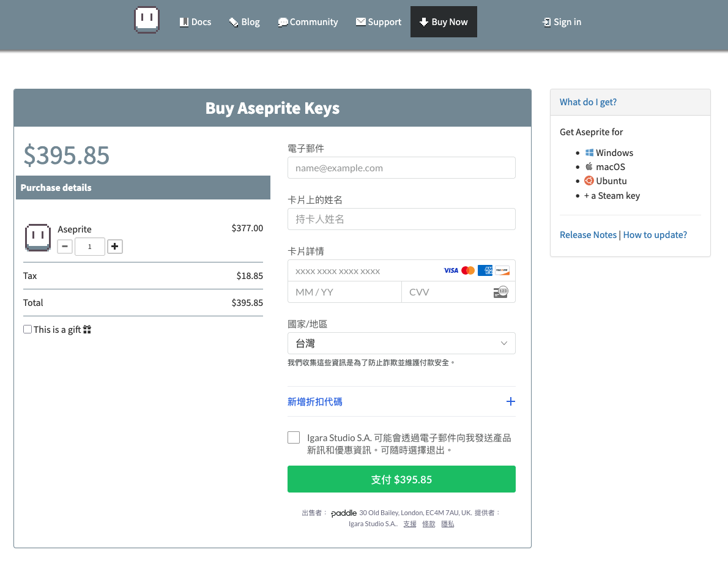Click the Windows icon in platform list
This screenshot has height=569, width=728.
589,153
